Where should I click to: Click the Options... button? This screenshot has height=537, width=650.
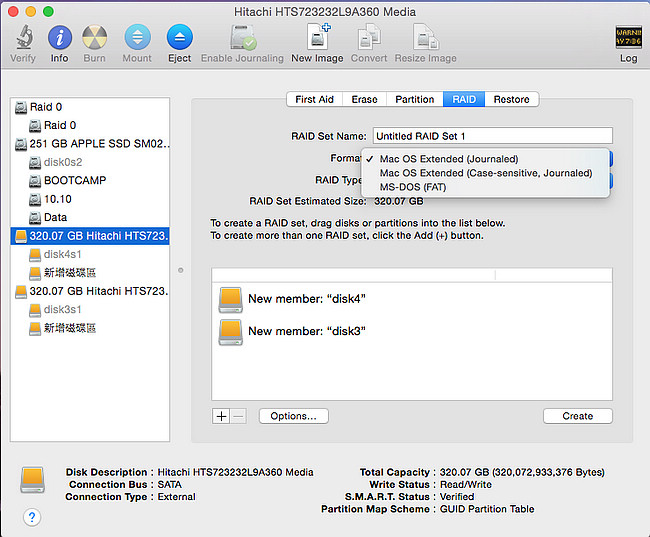click(293, 416)
